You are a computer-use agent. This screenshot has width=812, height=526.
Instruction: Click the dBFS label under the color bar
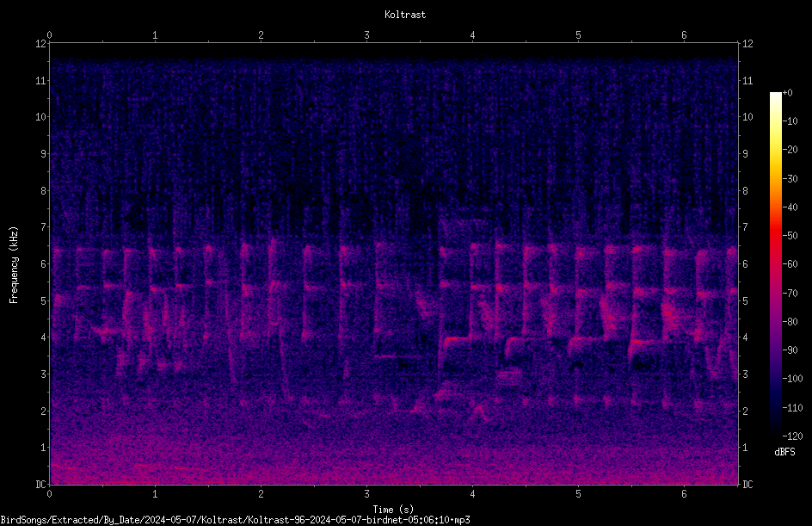(784, 452)
